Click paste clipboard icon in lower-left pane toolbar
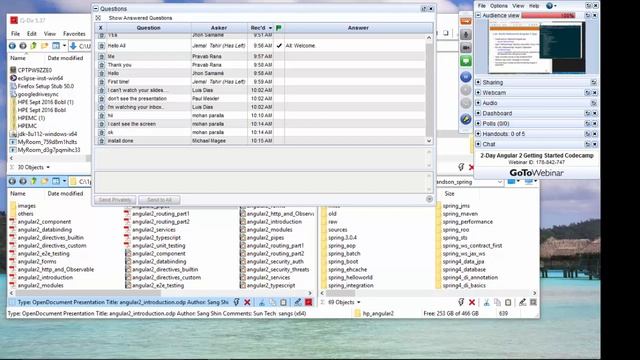This screenshot has height=360, width=640. click(283, 302)
